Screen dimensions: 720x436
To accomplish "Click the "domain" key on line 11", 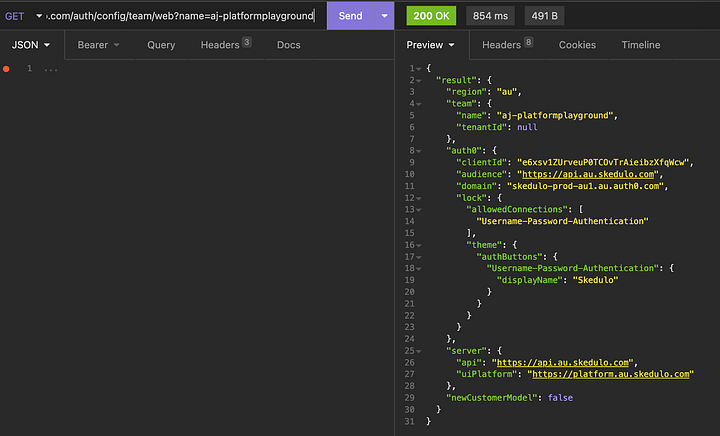I will coord(476,186).
